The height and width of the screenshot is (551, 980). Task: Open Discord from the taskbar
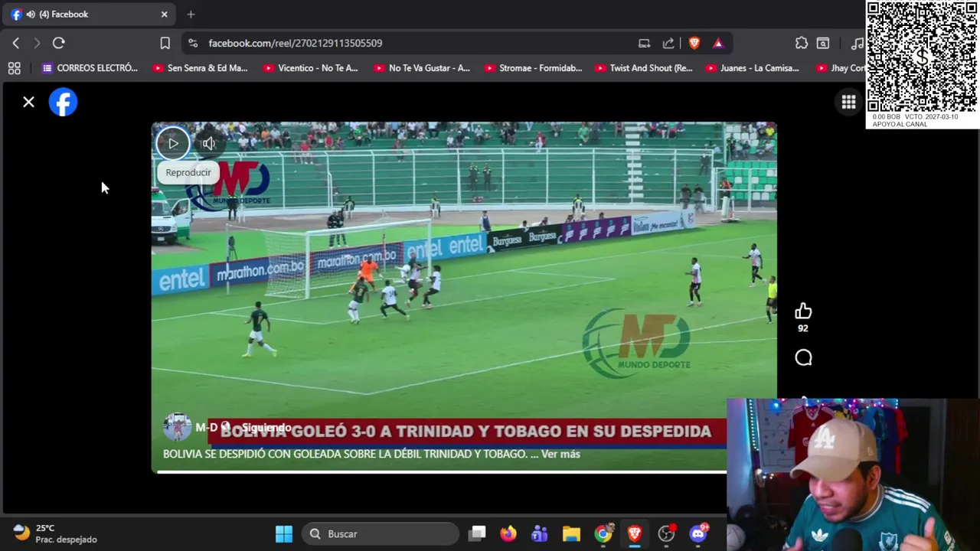(698, 533)
